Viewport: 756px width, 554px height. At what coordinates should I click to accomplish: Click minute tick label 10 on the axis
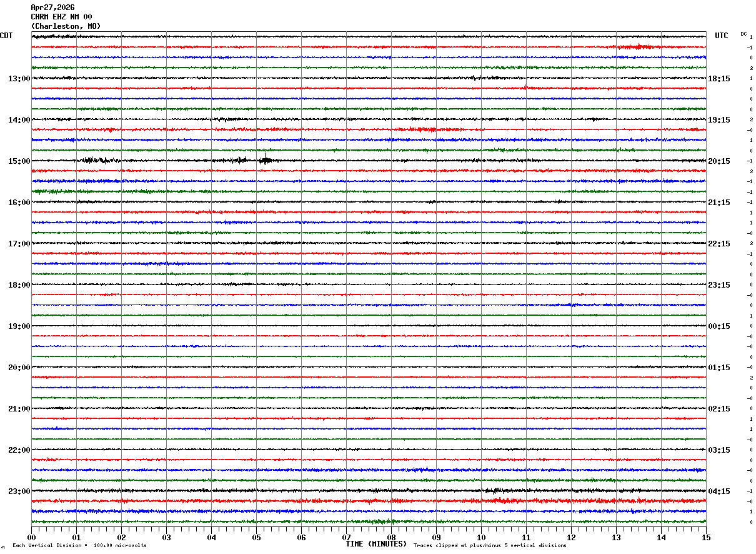coord(481,537)
